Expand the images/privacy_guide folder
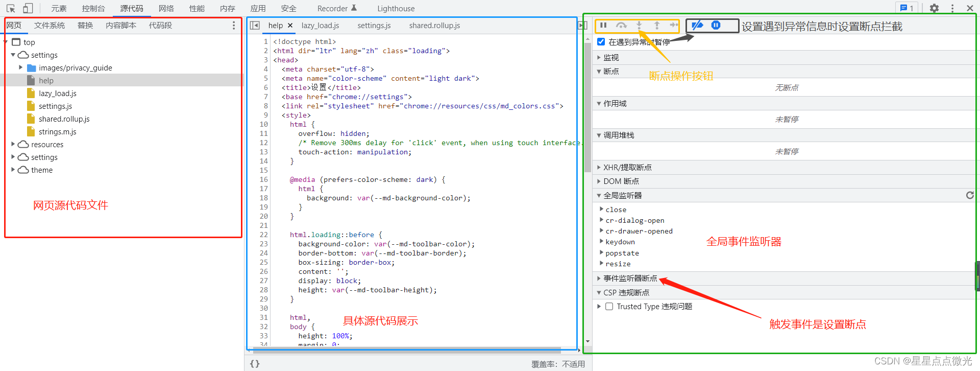Image resolution: width=980 pixels, height=371 pixels. click(x=20, y=67)
